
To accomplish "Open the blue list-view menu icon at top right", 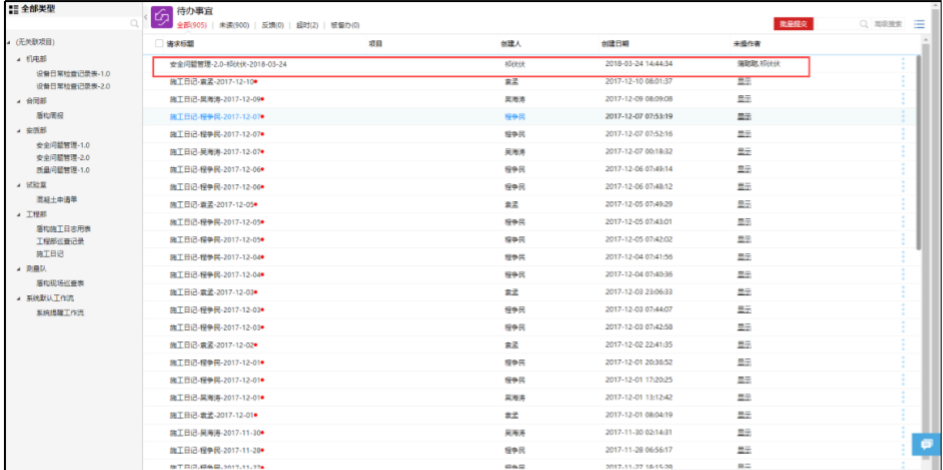I will [x=919, y=24].
